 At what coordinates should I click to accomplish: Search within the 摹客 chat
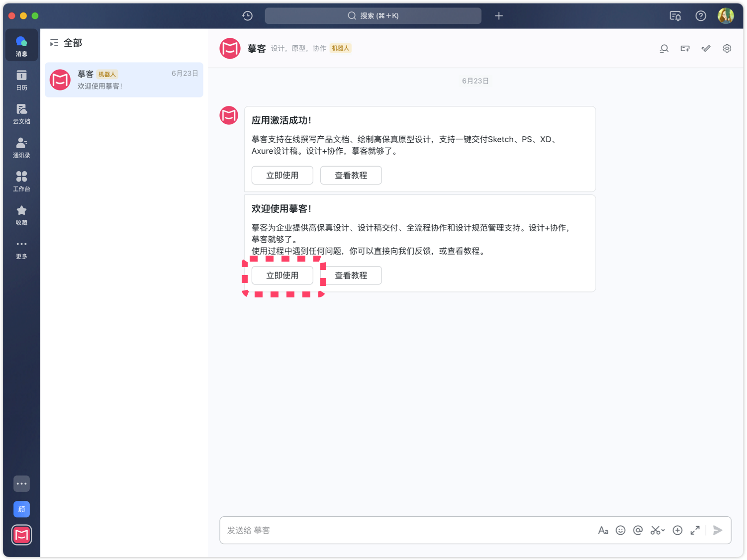click(x=664, y=49)
